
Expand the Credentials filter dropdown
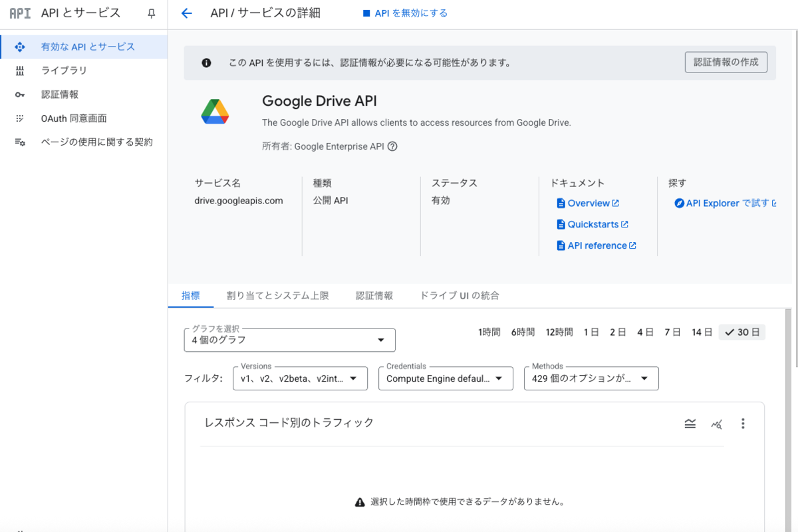446,378
